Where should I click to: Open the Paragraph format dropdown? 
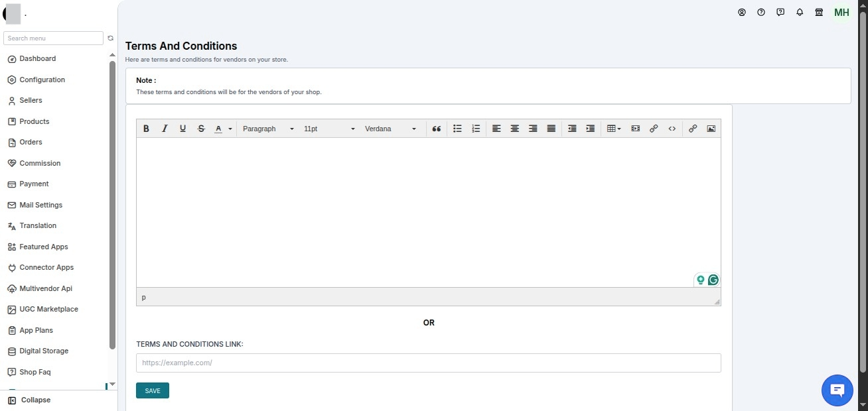268,129
